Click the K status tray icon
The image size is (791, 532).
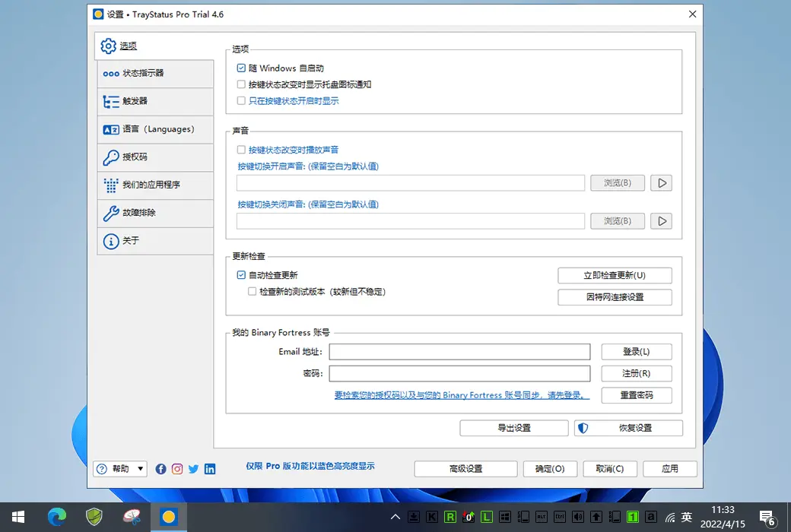[432, 517]
